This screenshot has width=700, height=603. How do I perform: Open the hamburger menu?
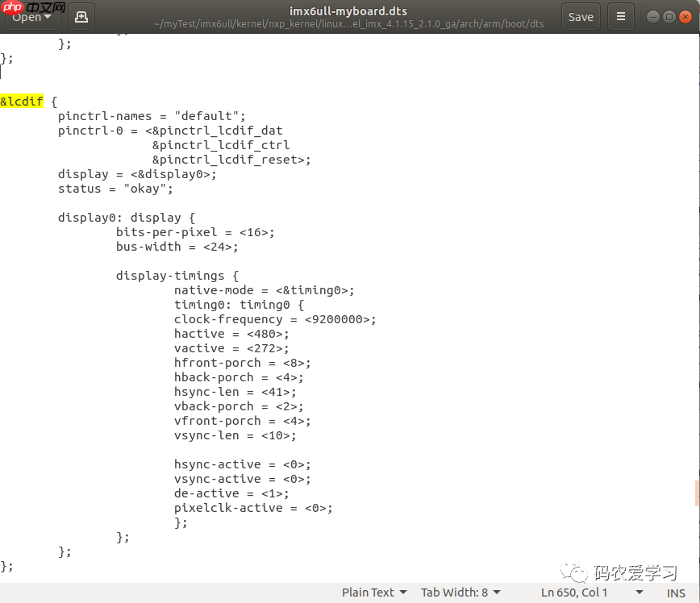click(620, 17)
